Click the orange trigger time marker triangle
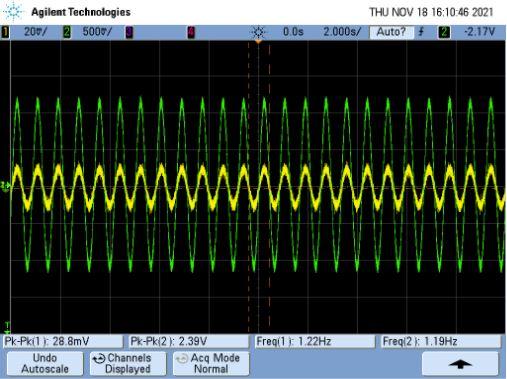 pyautogui.click(x=258, y=42)
